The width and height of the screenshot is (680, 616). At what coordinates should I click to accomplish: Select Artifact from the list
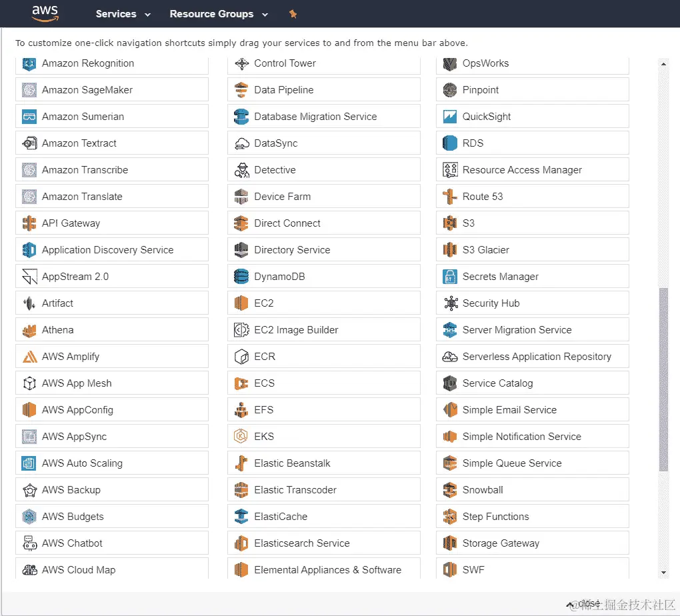coord(112,303)
